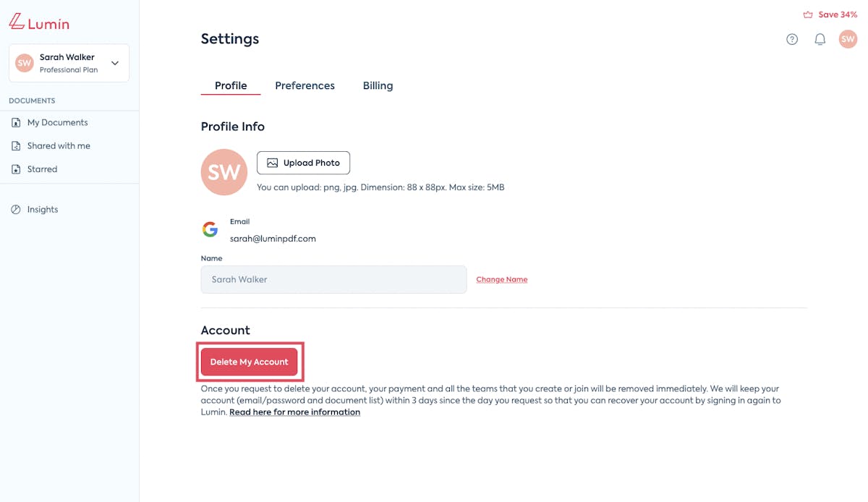Click the crown Save 34% offer
Screen dimensions: 868x502
830,14
